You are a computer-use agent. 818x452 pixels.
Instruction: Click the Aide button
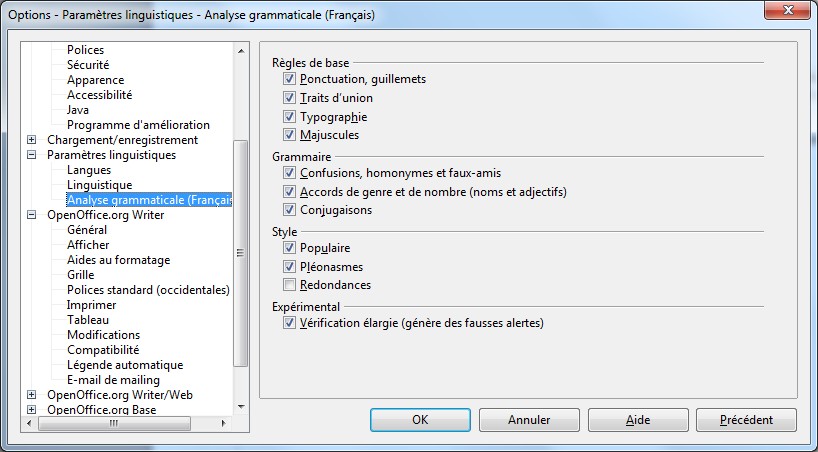coord(637,420)
